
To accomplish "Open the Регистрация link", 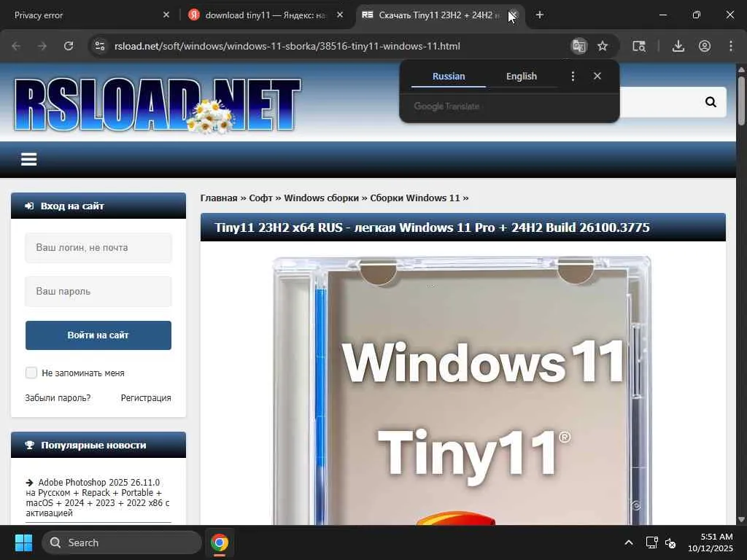I will point(146,398).
